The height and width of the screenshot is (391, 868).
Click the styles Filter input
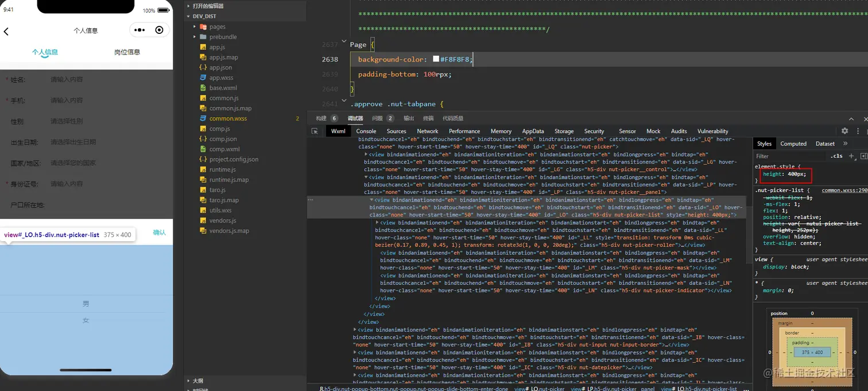tap(789, 156)
